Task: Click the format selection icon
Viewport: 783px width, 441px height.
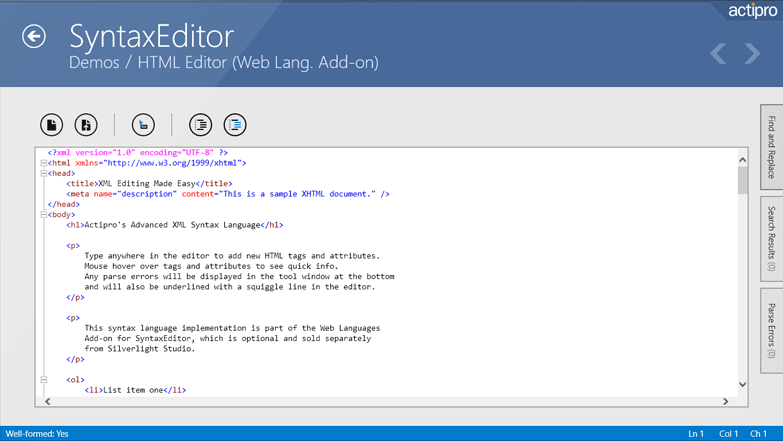Action: tap(235, 125)
